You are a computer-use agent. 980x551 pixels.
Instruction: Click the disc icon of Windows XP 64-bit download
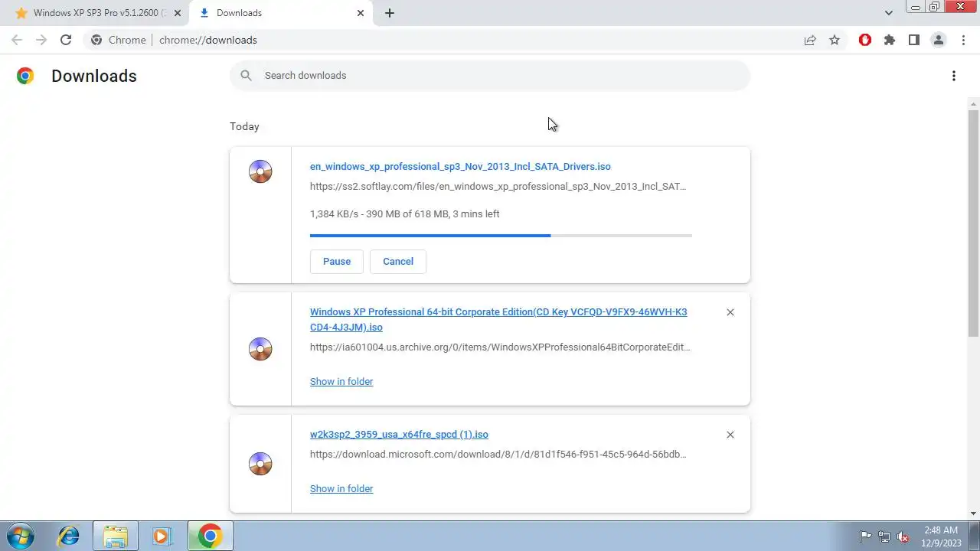pos(260,349)
